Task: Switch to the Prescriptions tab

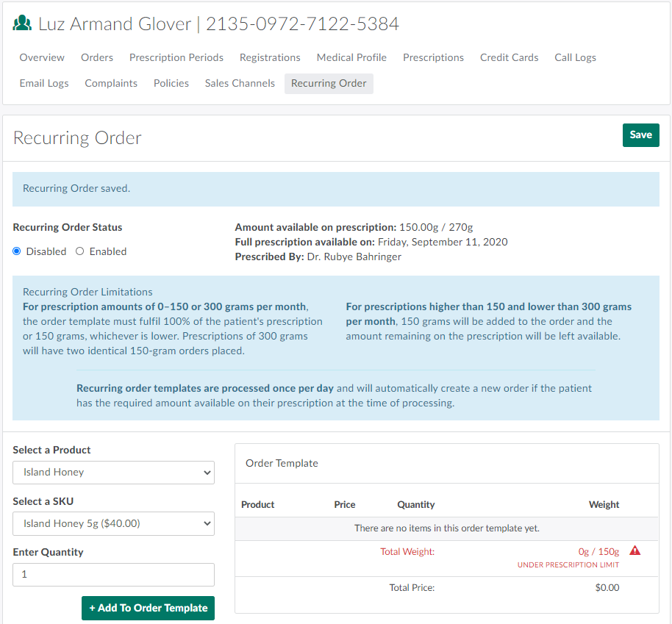Action: (433, 57)
